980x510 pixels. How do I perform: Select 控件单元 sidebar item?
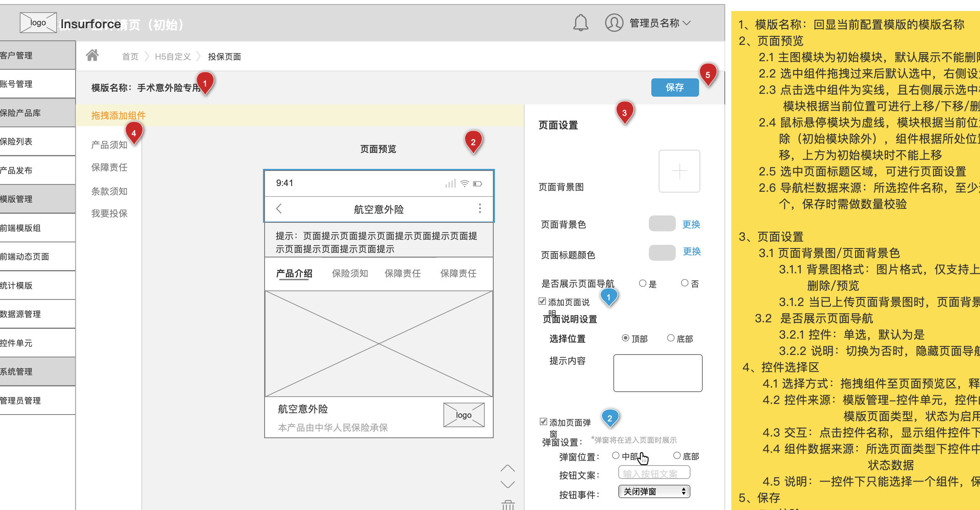pos(38,343)
